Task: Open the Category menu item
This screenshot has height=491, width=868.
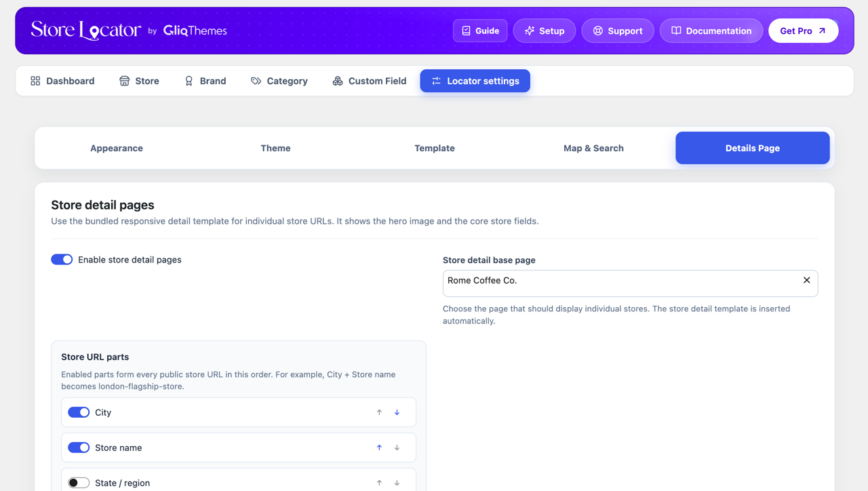Action: (279, 81)
